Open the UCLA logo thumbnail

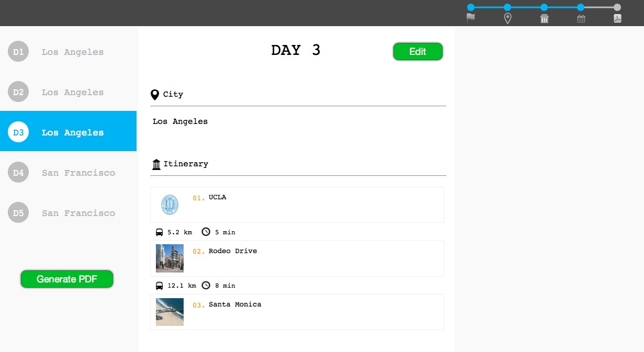click(170, 205)
